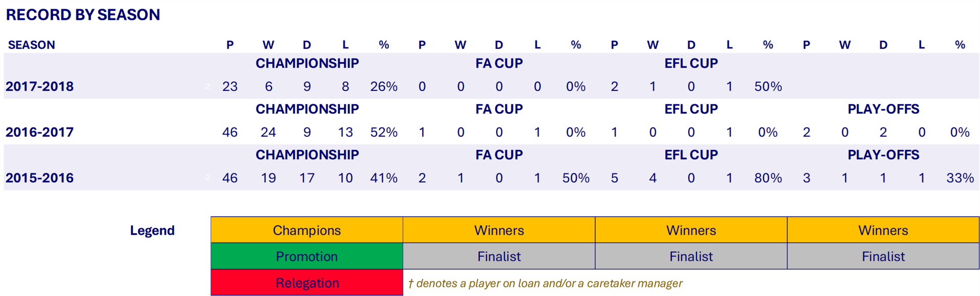Select the SEASON column header
Viewport: 980px width, 296px height.
pos(32,45)
